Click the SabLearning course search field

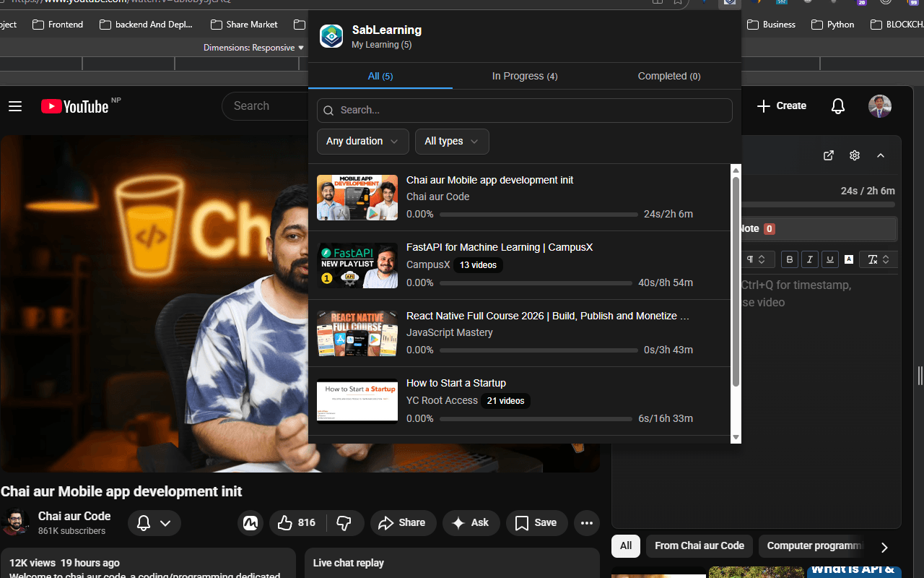[524, 111]
